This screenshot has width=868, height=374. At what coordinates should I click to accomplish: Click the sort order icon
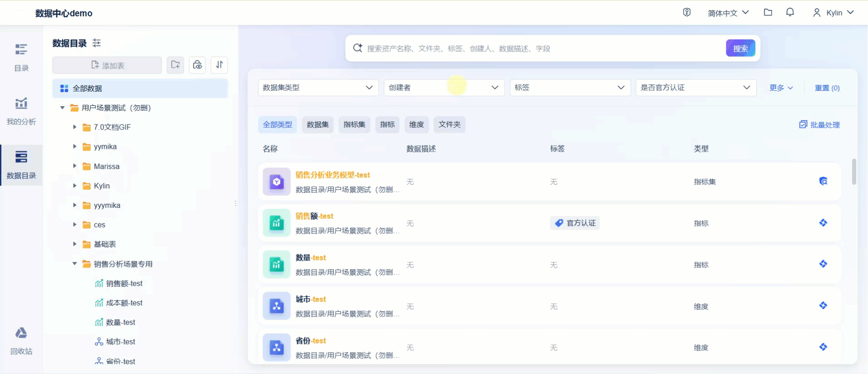219,65
